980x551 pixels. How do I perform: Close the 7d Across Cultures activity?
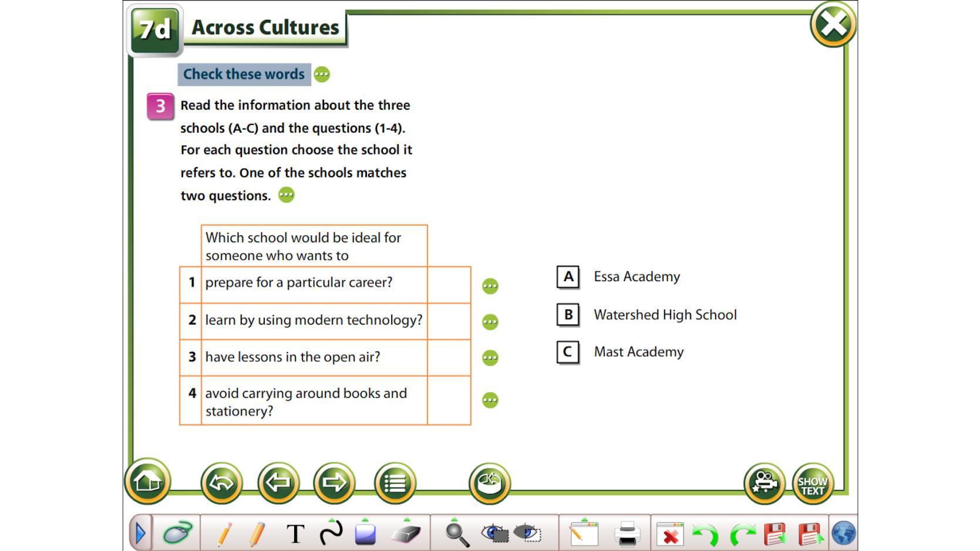point(833,24)
